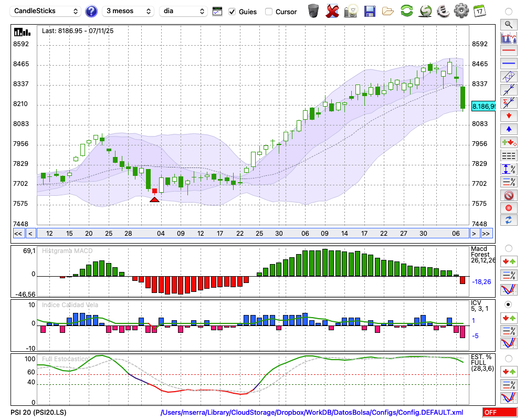Click the blue floppy disk save icon

click(370, 11)
